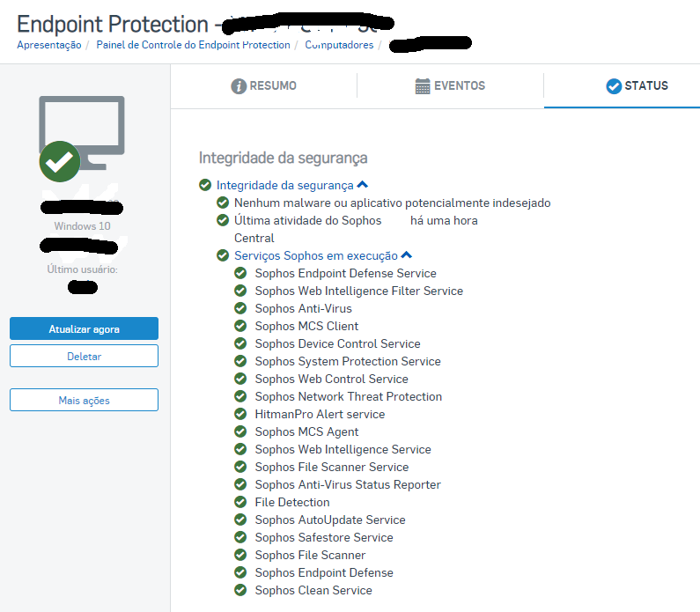Go to the Apresentação breadcrumb link
The image size is (700, 612).
[49, 45]
